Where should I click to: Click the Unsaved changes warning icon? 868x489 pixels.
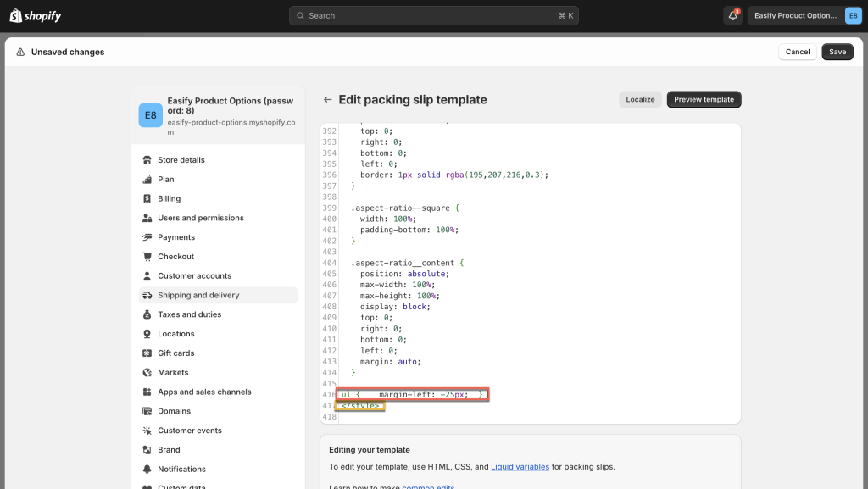tap(20, 52)
